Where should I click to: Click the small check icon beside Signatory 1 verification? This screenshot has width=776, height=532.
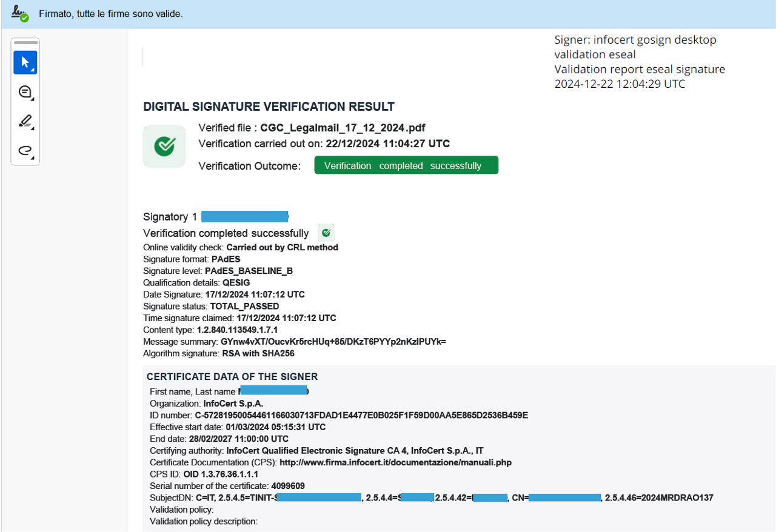326,233
